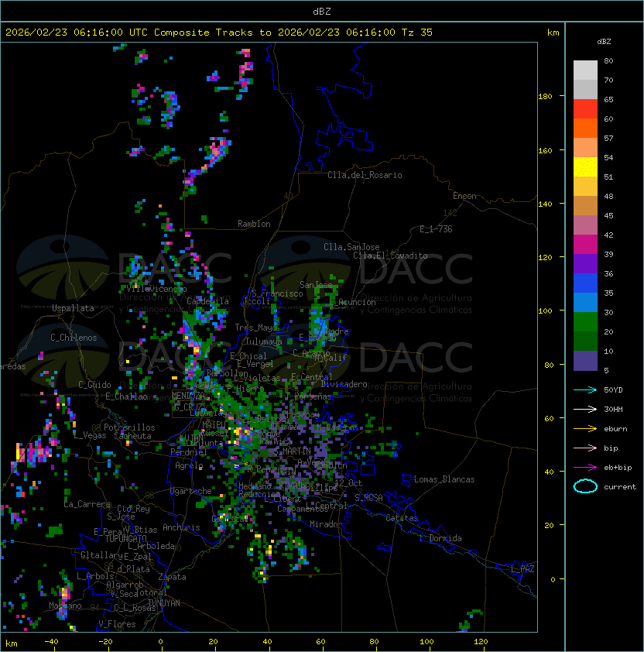Click the 'Tz 35' text in header
644x652 pixels.
point(417,33)
